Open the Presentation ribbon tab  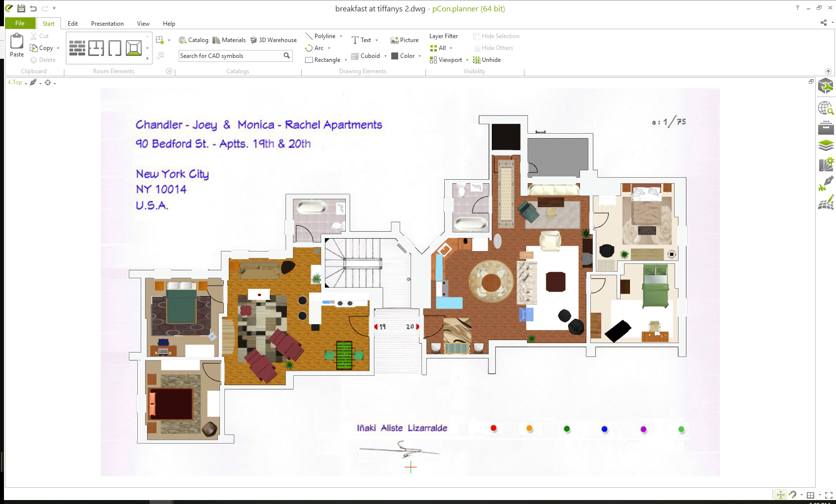pyautogui.click(x=107, y=24)
